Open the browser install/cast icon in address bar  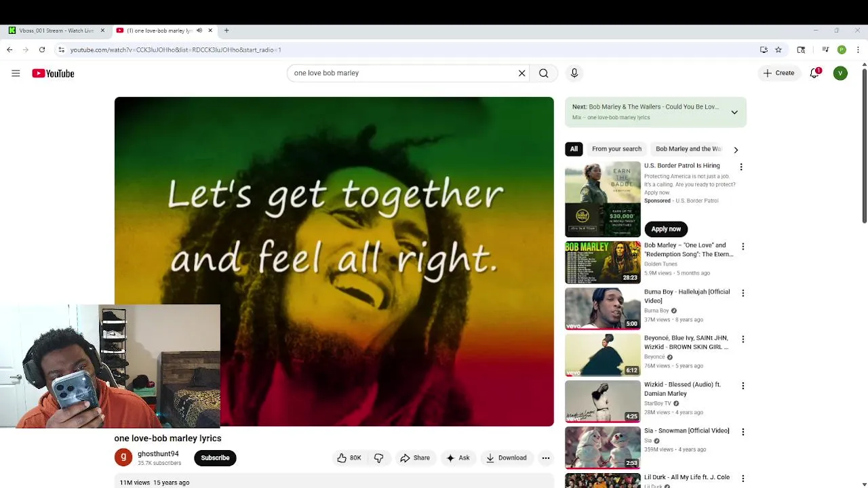(764, 49)
